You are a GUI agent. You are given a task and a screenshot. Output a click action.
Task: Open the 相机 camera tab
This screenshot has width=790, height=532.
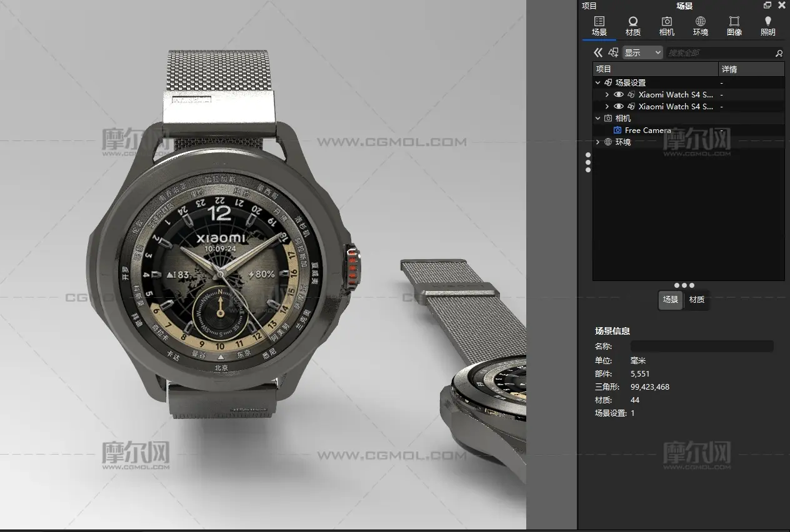[x=667, y=26]
